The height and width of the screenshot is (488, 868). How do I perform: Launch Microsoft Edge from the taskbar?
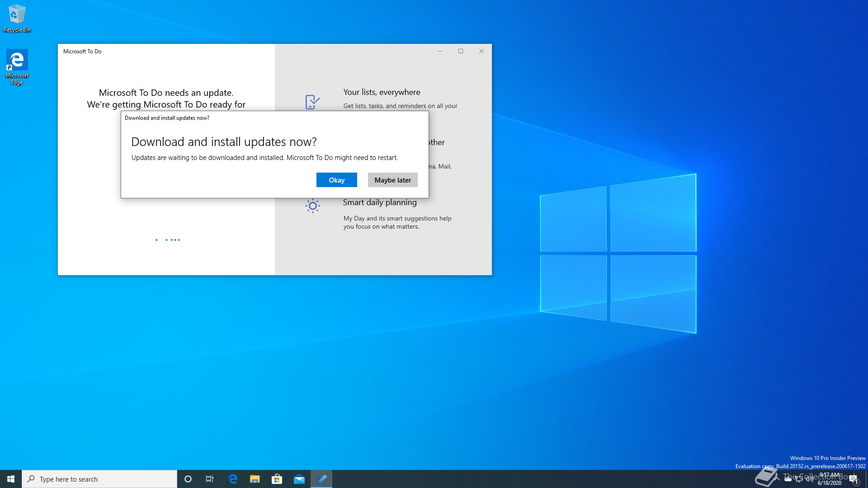point(233,479)
